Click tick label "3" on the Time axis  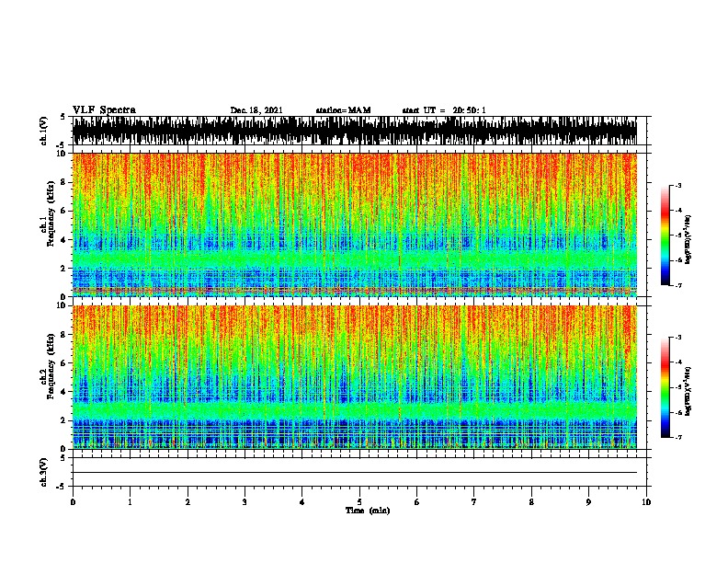point(245,502)
